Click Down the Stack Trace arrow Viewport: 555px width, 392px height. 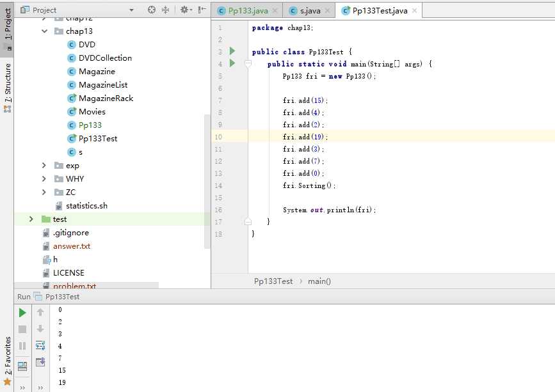[40, 329]
